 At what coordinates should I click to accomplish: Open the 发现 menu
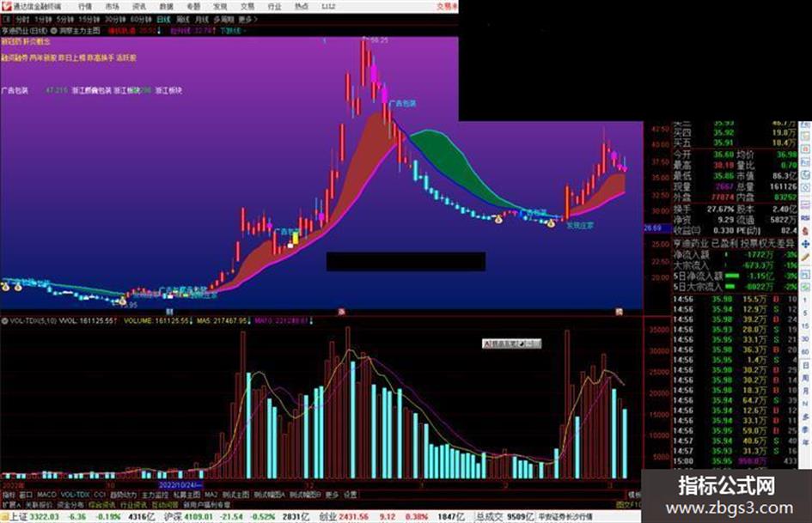click(220, 7)
